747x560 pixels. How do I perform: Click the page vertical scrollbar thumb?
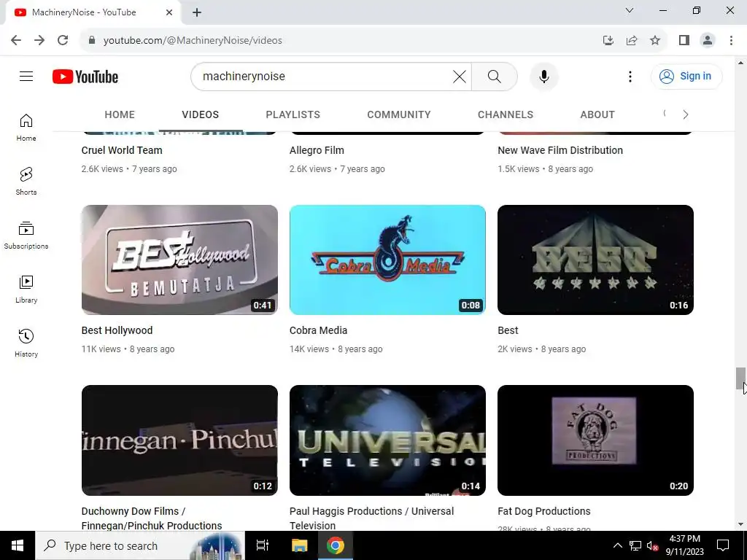point(740,378)
